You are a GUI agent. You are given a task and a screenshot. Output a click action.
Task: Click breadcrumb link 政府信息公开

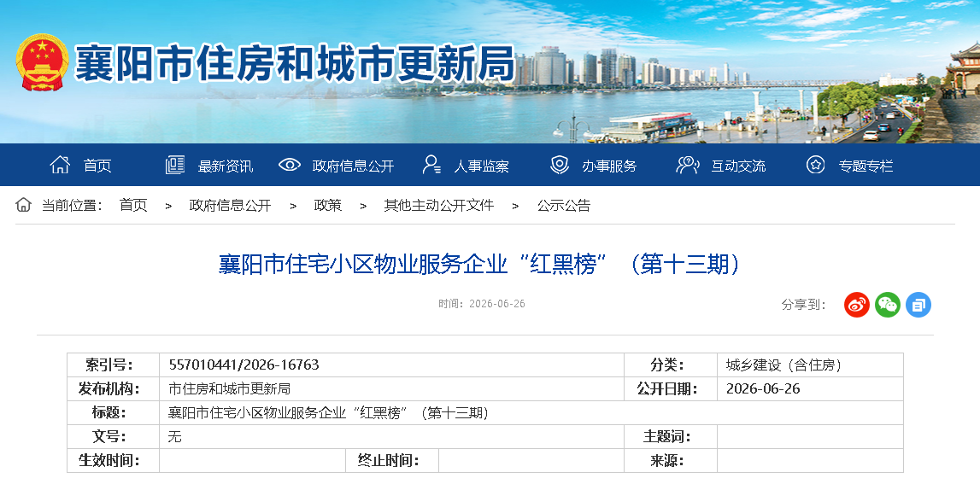pos(230,206)
